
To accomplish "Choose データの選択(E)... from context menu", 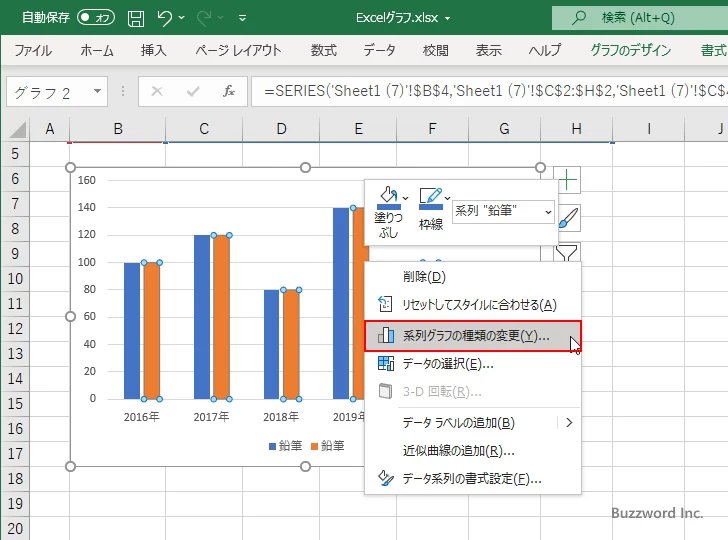I will (473, 364).
